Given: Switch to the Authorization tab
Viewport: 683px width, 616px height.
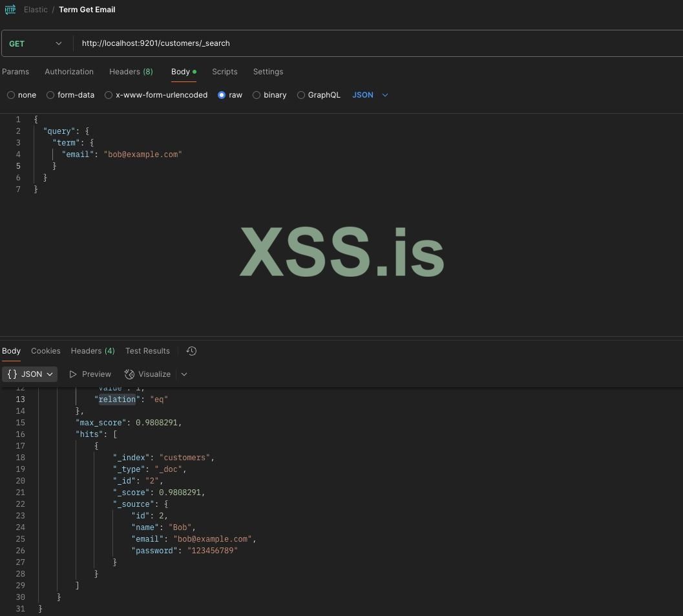Looking at the screenshot, I should click(69, 72).
